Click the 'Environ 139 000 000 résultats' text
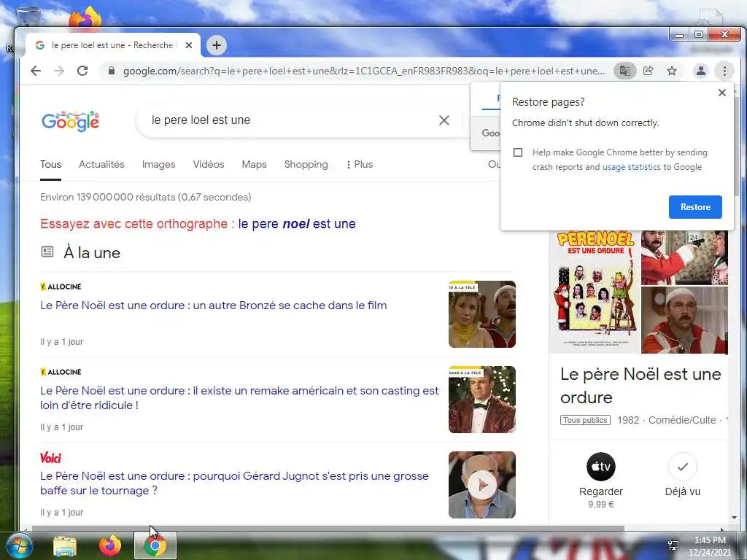Screen dimensions: 747x560 pyautogui.click(x=145, y=197)
